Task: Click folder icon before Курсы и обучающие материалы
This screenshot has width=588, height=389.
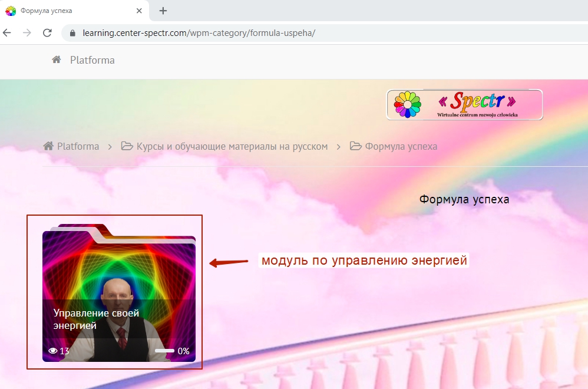Action: 127,146
